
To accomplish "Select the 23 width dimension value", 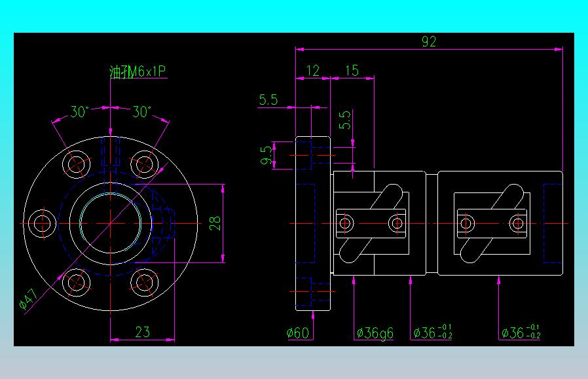I will pos(143,332).
